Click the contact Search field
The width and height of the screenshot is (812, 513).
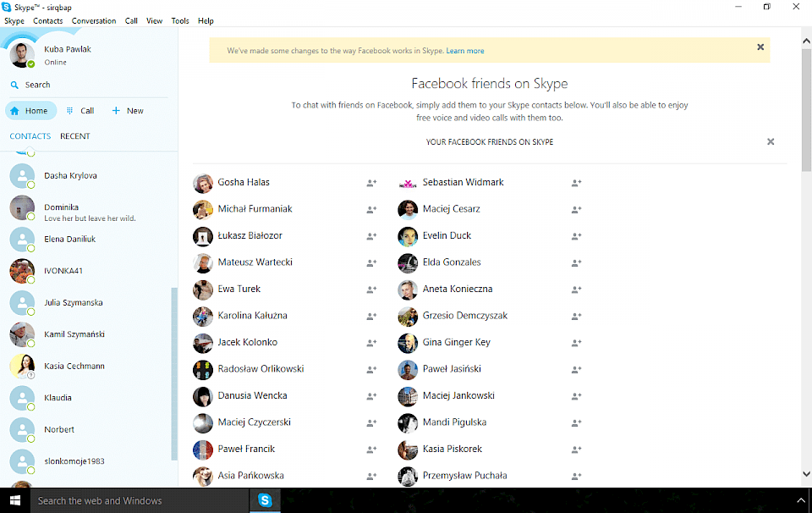point(88,85)
